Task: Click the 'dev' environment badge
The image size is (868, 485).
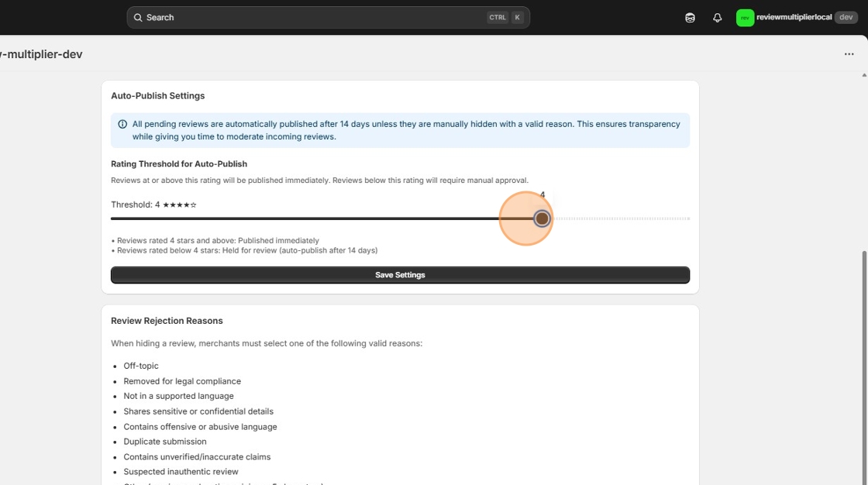Action: (x=846, y=16)
